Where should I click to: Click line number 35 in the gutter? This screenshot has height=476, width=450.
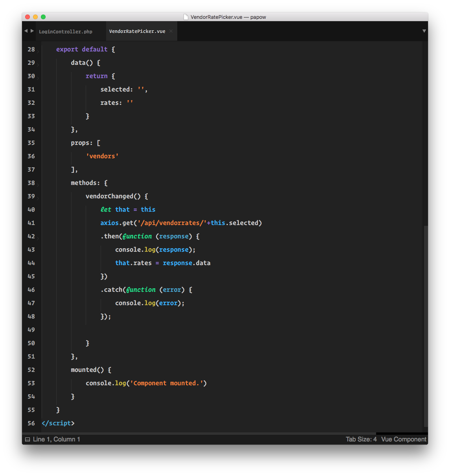click(31, 143)
